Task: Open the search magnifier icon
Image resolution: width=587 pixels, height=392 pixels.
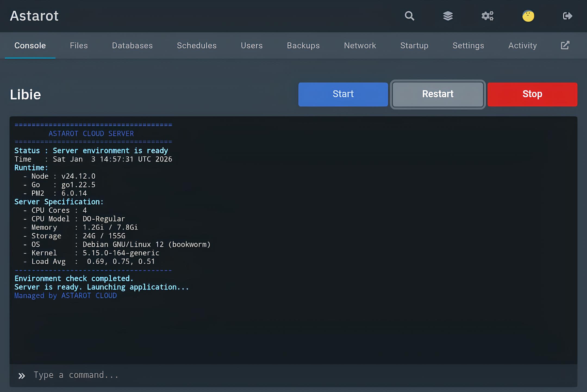Action: pyautogui.click(x=409, y=16)
